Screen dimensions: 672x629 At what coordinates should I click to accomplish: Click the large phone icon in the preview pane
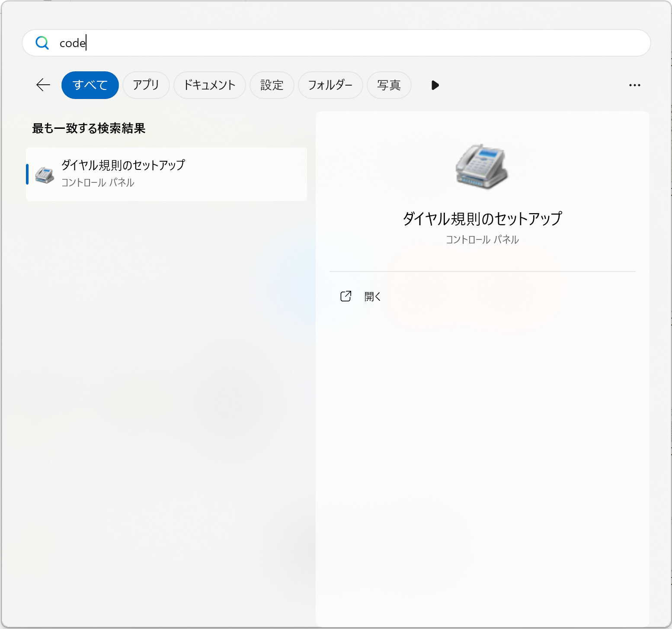(482, 166)
